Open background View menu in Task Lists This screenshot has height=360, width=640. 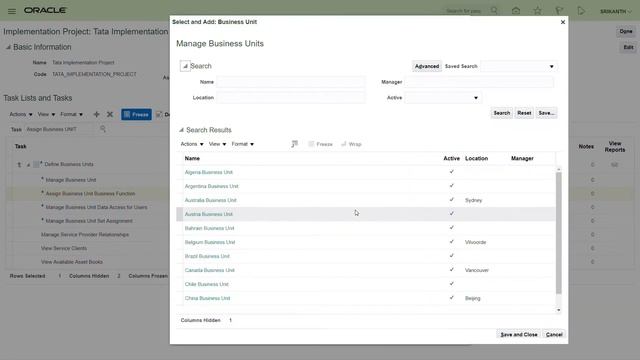pos(46,114)
